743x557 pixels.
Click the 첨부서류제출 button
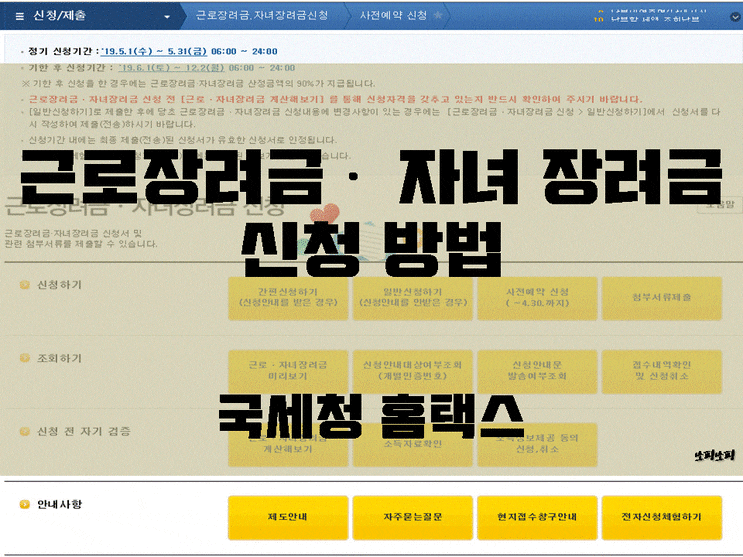[x=662, y=298]
